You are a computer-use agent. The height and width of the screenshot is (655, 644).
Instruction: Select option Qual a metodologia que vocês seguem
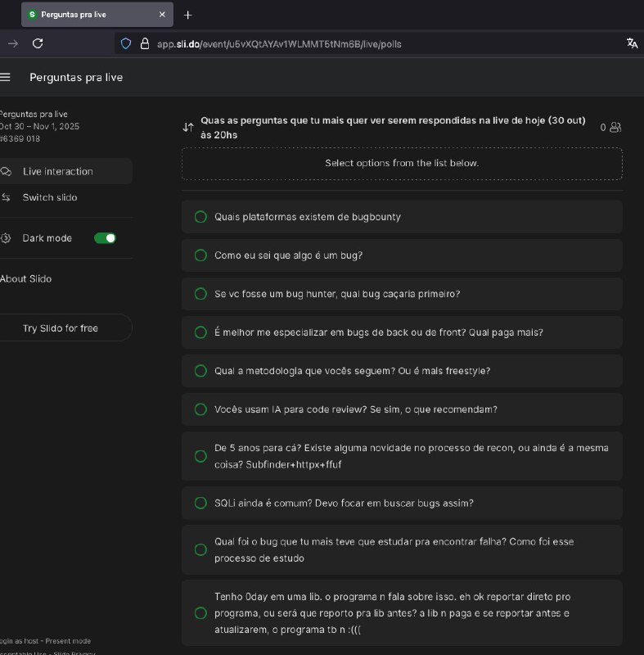click(x=402, y=371)
